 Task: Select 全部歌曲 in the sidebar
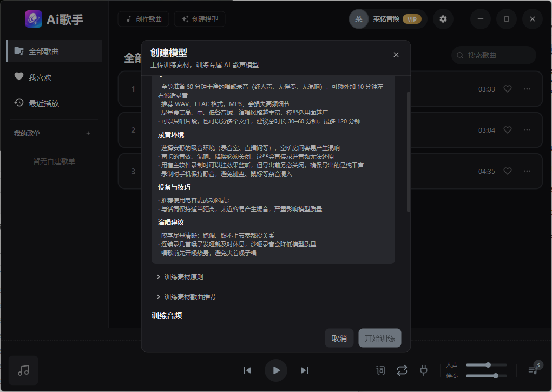tap(55, 51)
